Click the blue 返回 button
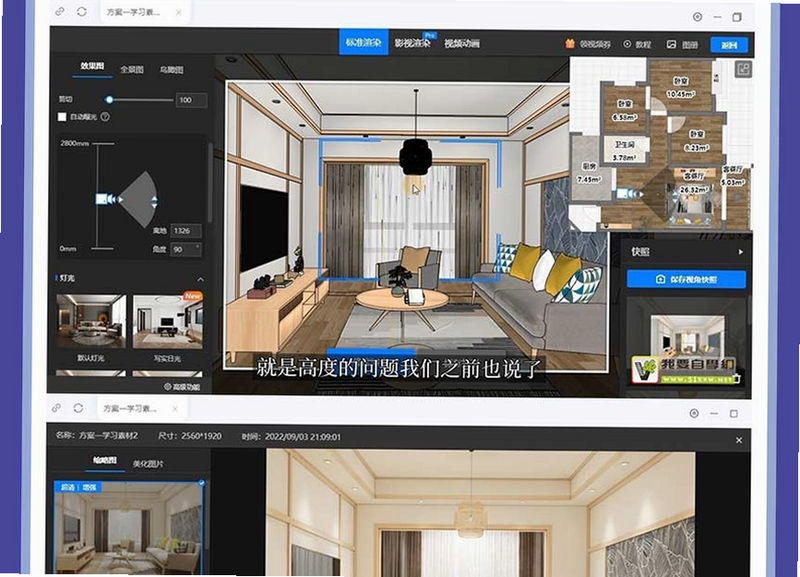This screenshot has height=577, width=800. click(x=729, y=45)
